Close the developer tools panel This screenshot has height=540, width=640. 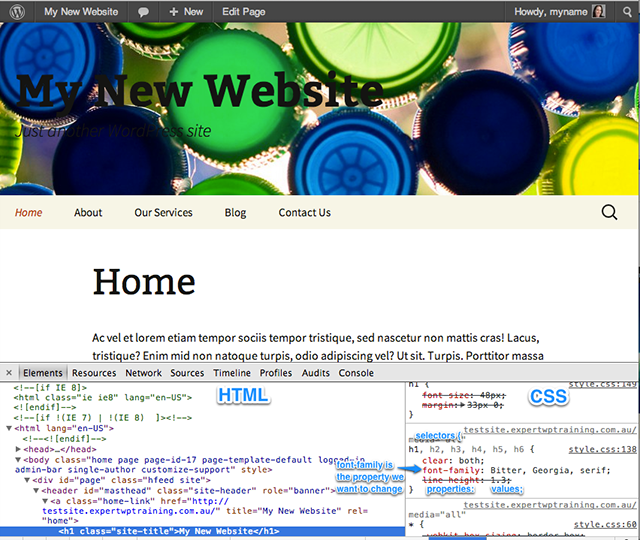9,373
